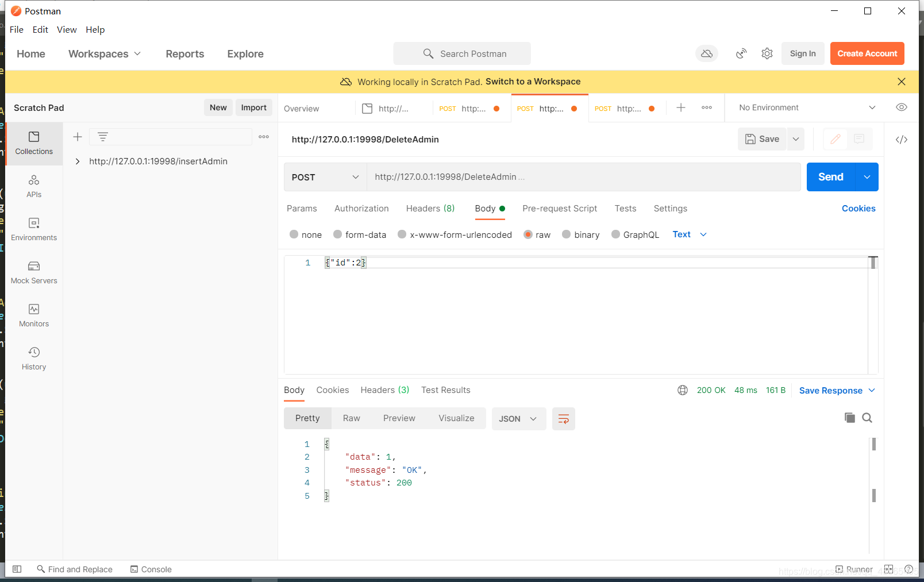This screenshot has height=582, width=924.
Task: Open the Save button dropdown arrow
Action: point(796,139)
